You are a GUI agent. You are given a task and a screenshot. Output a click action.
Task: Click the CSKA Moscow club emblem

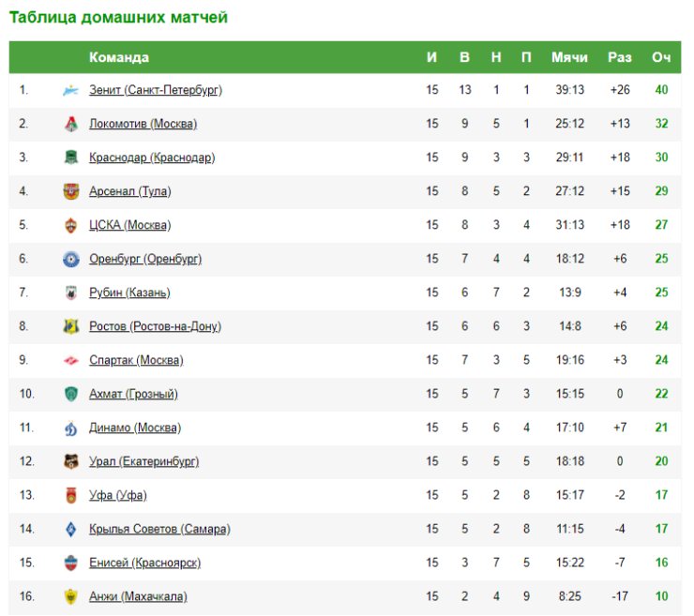[71, 225]
